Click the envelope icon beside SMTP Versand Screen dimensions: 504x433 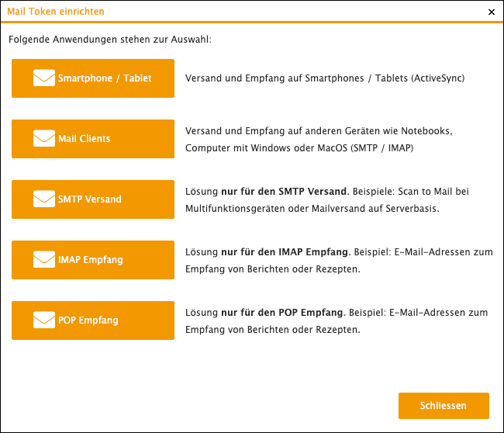point(44,199)
